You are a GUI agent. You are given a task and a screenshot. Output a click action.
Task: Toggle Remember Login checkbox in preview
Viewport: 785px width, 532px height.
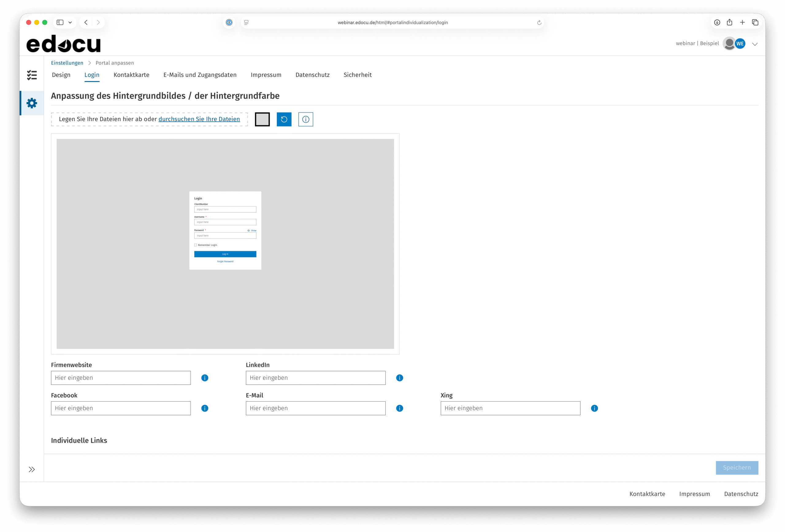coord(196,245)
